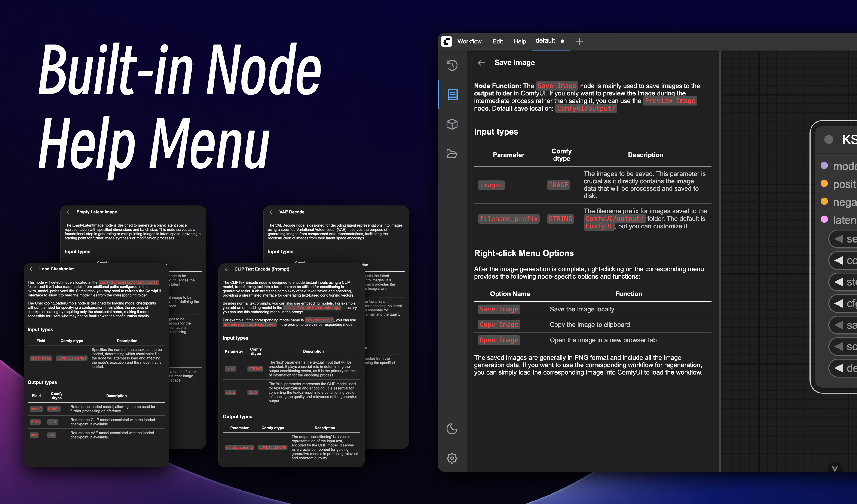Select the default workflow tab
The image size is (857, 504).
[x=545, y=40]
